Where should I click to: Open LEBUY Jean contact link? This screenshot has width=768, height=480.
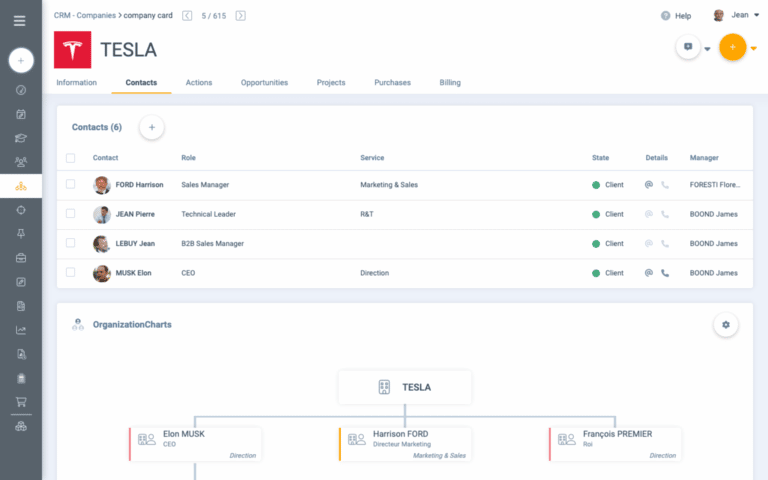coord(135,243)
